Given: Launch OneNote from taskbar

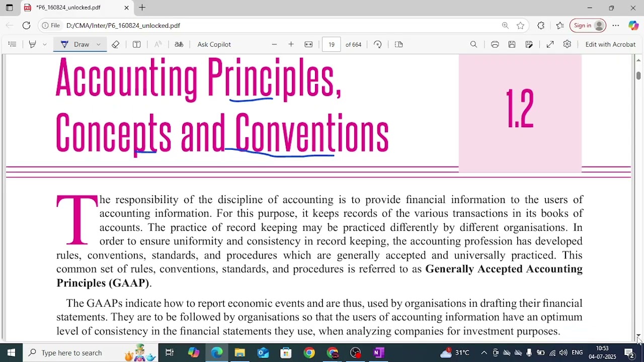Looking at the screenshot, I should tap(378, 353).
